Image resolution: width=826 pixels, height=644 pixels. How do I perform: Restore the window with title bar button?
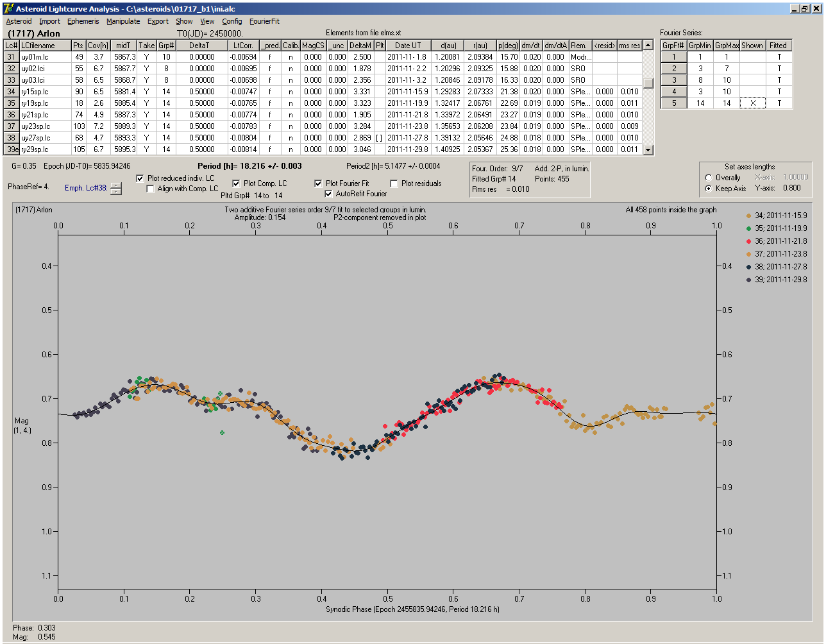click(805, 8)
